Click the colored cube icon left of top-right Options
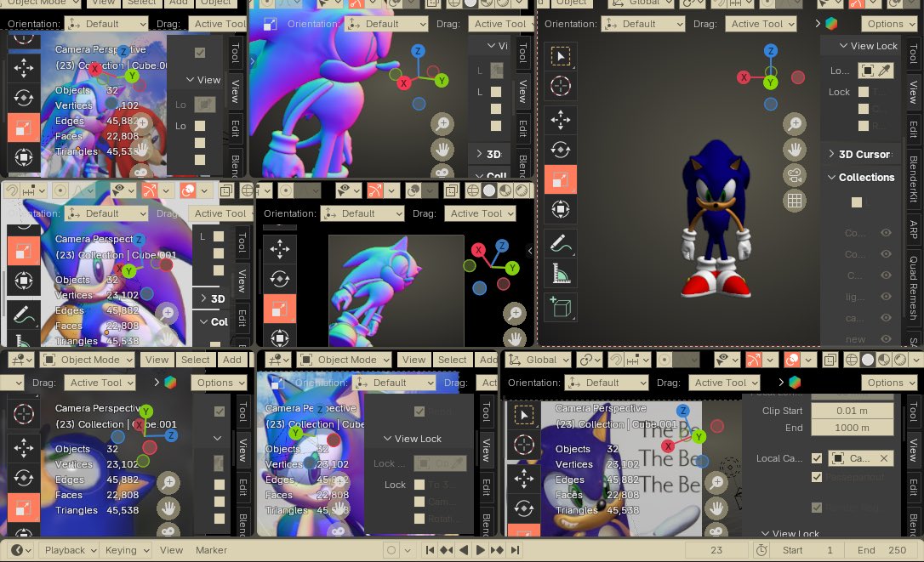Screen dimensions: 924x562 (831, 24)
